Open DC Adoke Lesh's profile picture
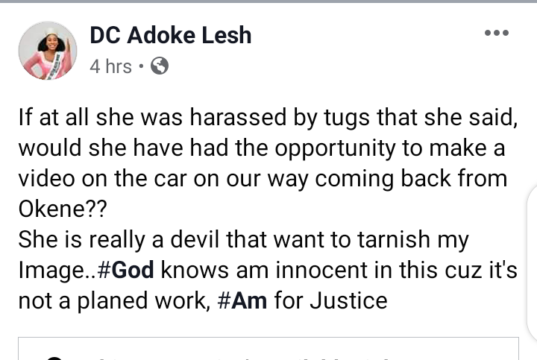 [x=48, y=51]
